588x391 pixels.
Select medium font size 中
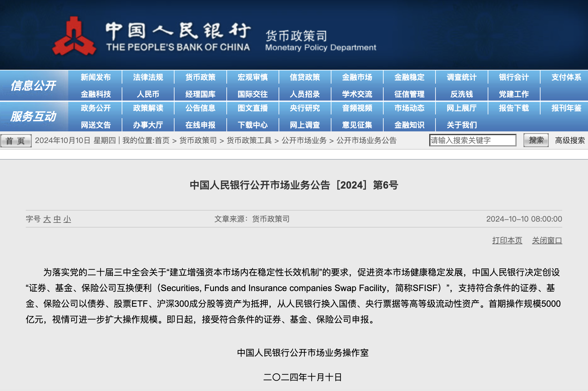(x=58, y=220)
